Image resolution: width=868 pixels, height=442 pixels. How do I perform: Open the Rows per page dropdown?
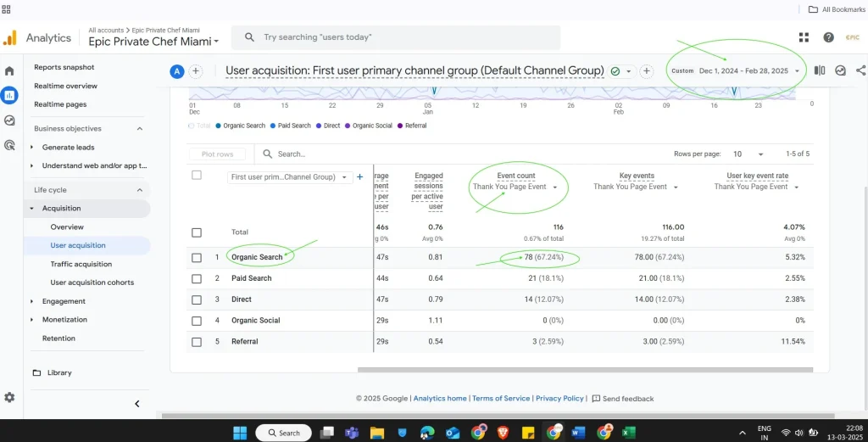748,154
